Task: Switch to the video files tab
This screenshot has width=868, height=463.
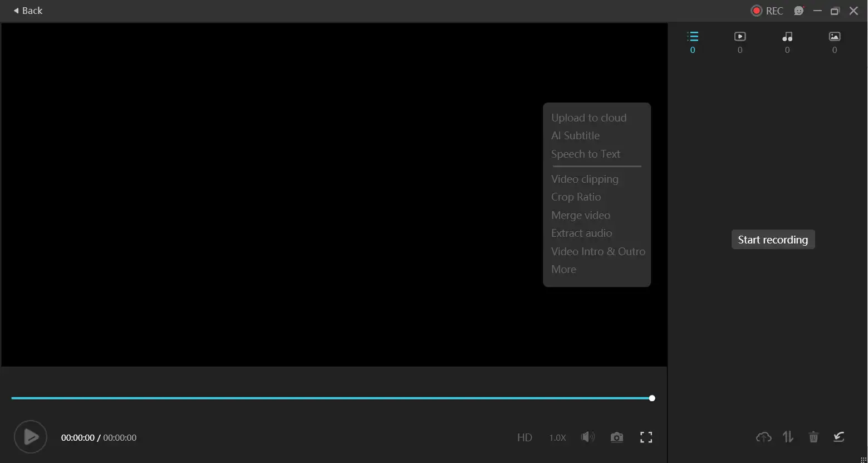Action: pyautogui.click(x=740, y=42)
